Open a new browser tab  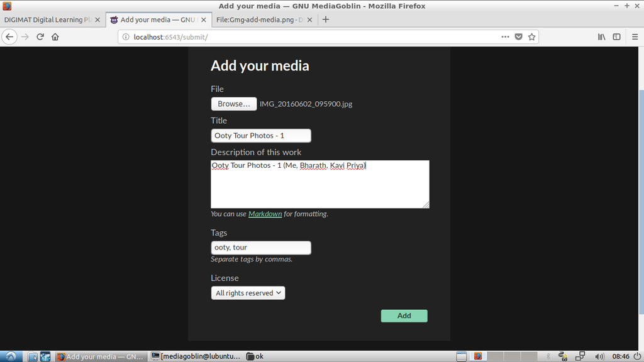[325, 19]
